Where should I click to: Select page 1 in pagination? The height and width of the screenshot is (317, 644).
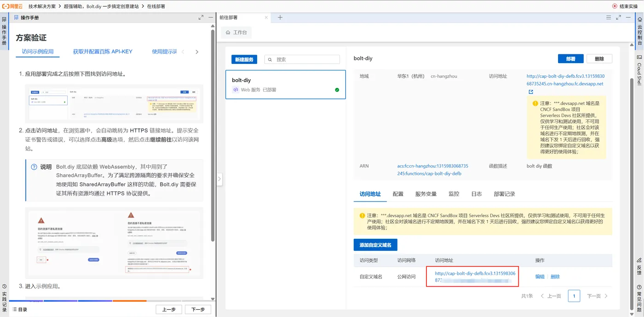coord(574,296)
